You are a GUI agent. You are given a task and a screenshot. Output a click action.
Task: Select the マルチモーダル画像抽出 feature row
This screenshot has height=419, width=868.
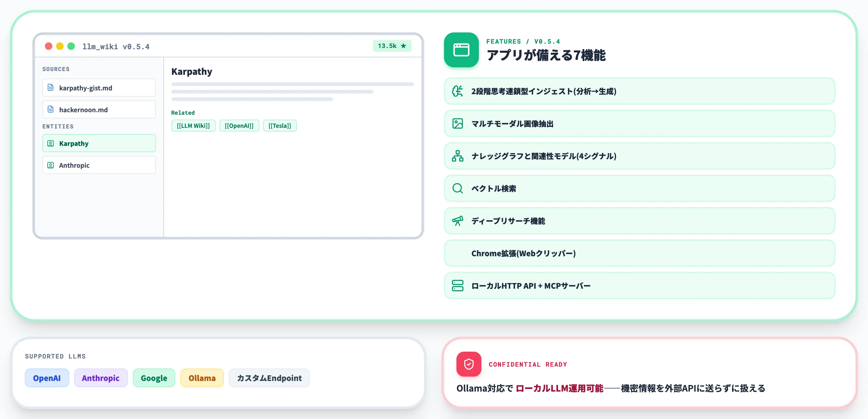[639, 124]
